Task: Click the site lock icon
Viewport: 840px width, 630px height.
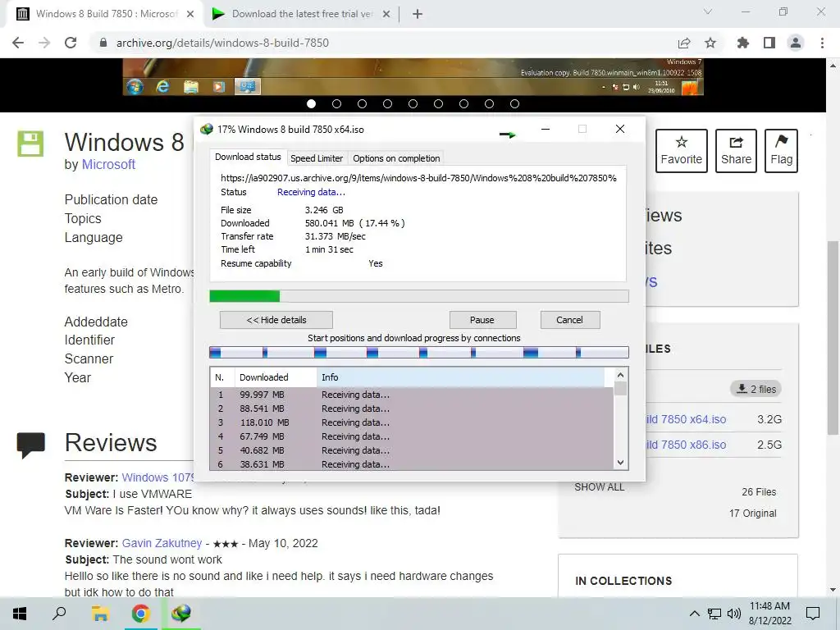Action: pos(103,43)
